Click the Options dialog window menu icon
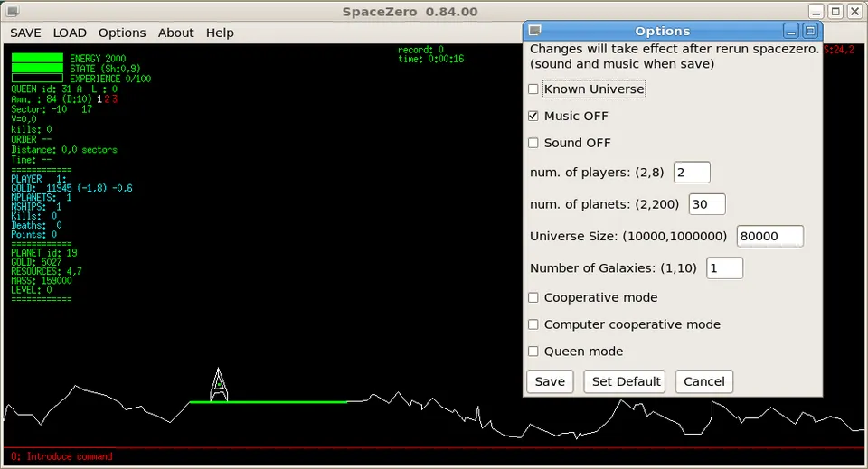Viewport: 868px width, 469px height. pyautogui.click(x=534, y=31)
